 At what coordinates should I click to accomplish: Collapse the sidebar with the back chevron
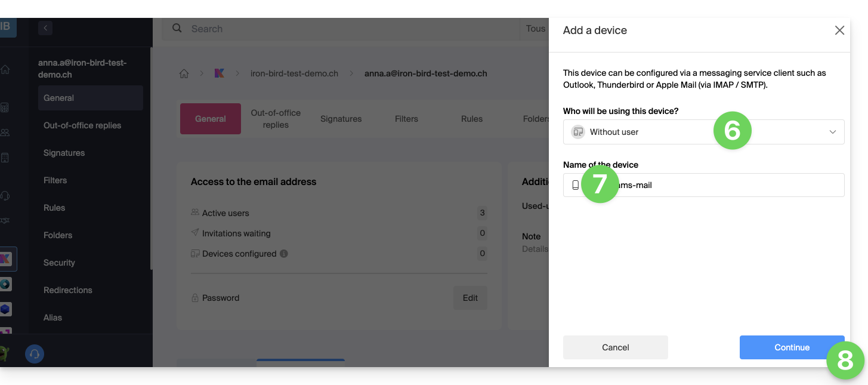coord(45,27)
